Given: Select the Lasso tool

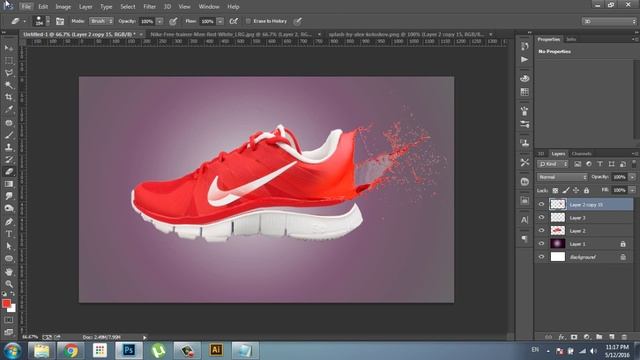Looking at the screenshot, I should [9, 73].
